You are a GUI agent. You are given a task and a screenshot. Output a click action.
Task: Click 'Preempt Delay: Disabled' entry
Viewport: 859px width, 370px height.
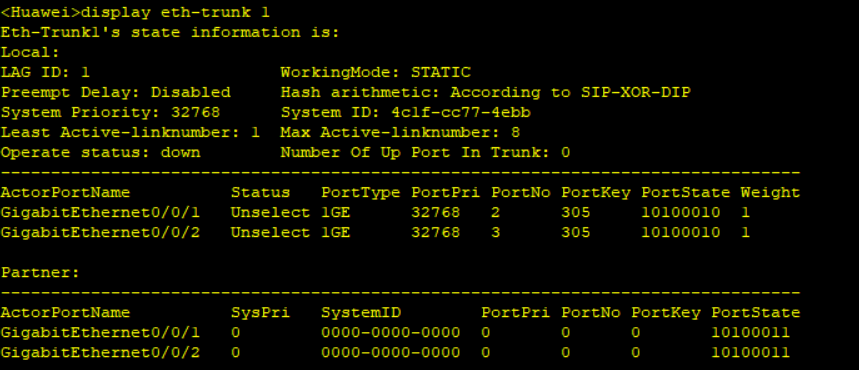click(x=116, y=92)
